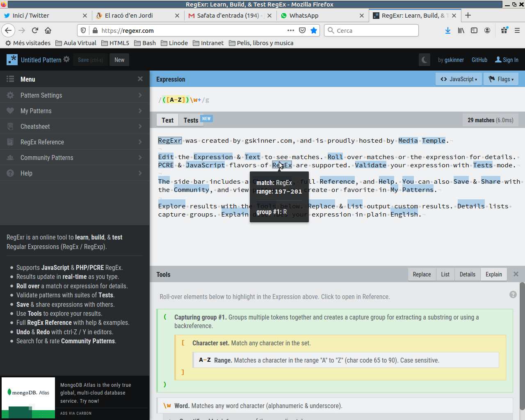The height and width of the screenshot is (420, 525).
Task: Open Firefox hamburger menu
Action: [517, 30]
